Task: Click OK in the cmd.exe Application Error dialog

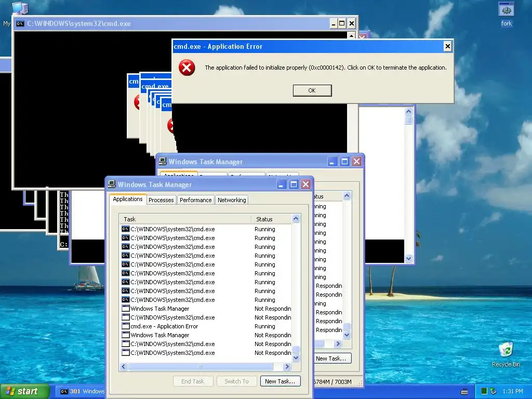Action: pos(312,90)
